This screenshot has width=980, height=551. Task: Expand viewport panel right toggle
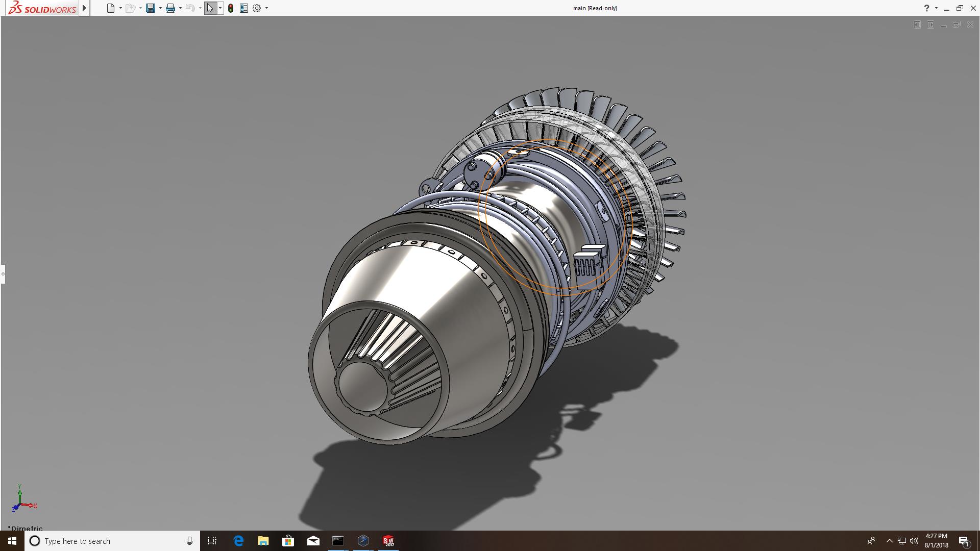click(930, 24)
